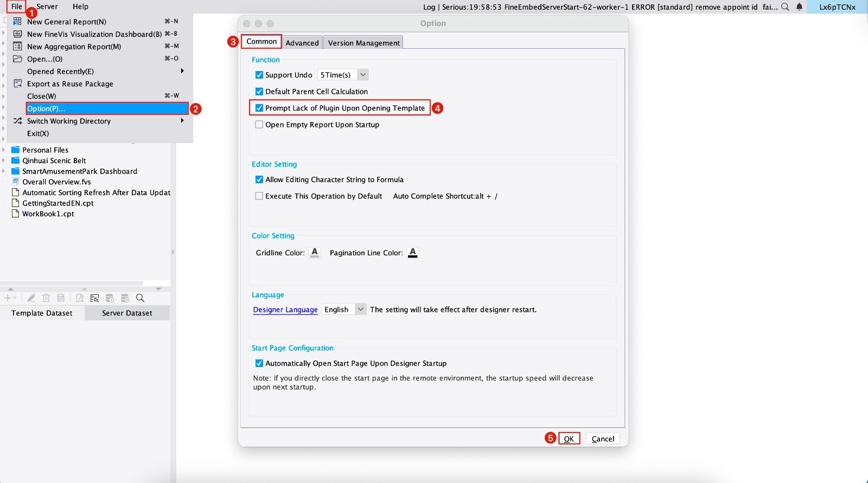Image resolution: width=868 pixels, height=483 pixels.
Task: Open the Version Management tab
Action: pos(363,43)
